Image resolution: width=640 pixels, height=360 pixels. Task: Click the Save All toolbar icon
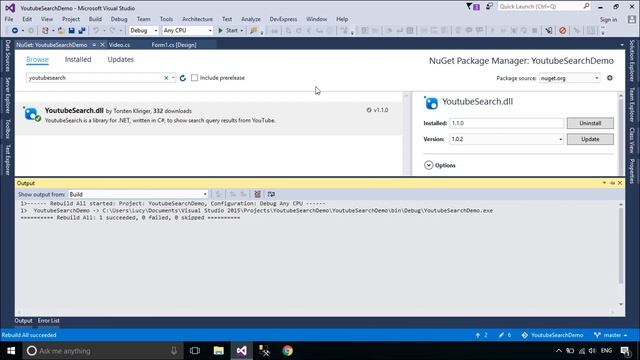82,31
